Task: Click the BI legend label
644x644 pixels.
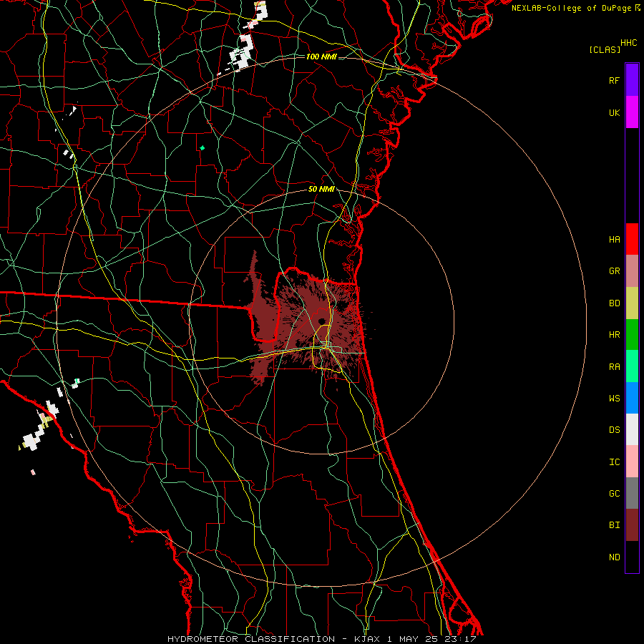Action: click(x=614, y=525)
